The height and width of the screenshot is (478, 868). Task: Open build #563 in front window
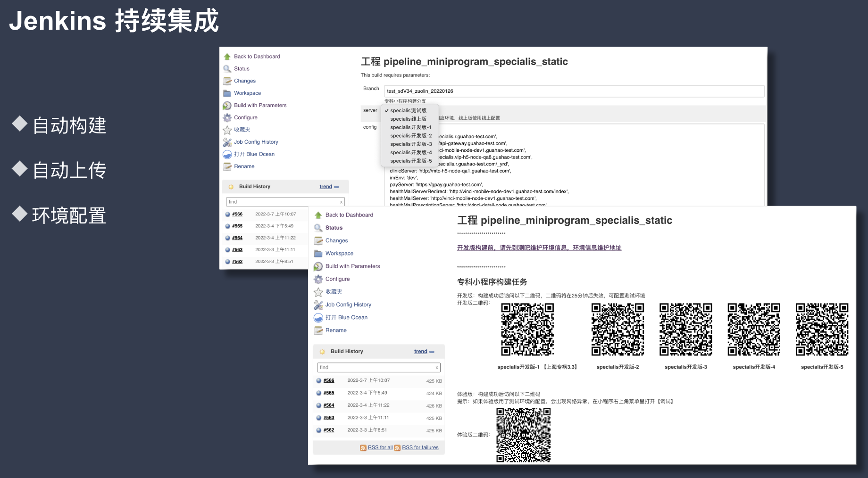tap(329, 418)
